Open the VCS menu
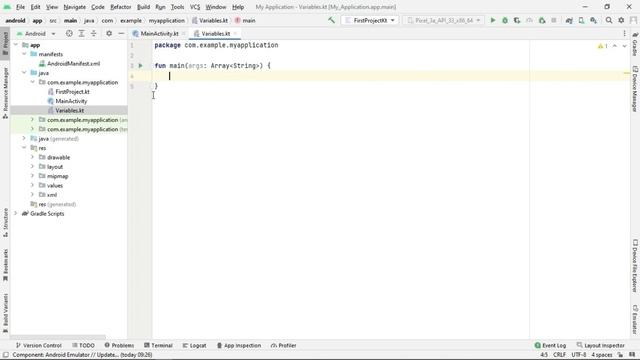Viewport: 640px width, 360px height. click(x=195, y=7)
